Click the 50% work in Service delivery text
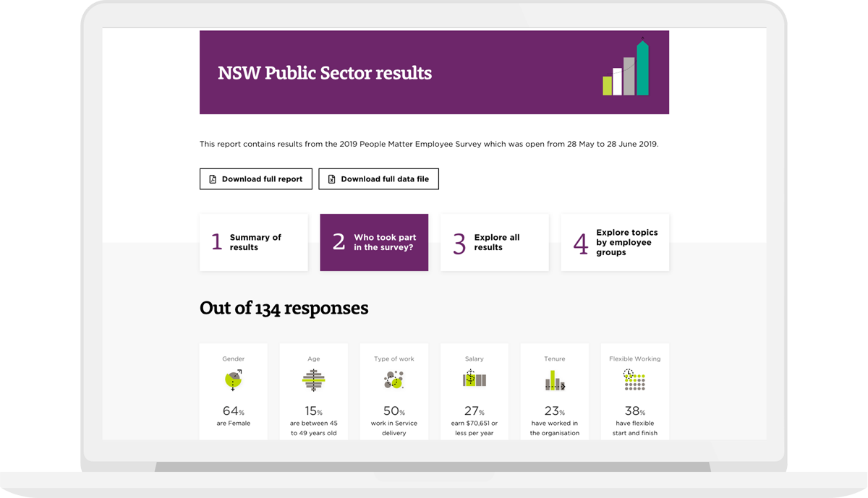Screen dimensions: 868x498 point(393,421)
